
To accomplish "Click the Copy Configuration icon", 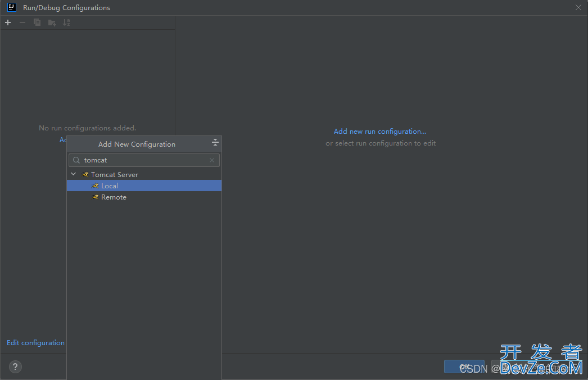I will coord(37,22).
